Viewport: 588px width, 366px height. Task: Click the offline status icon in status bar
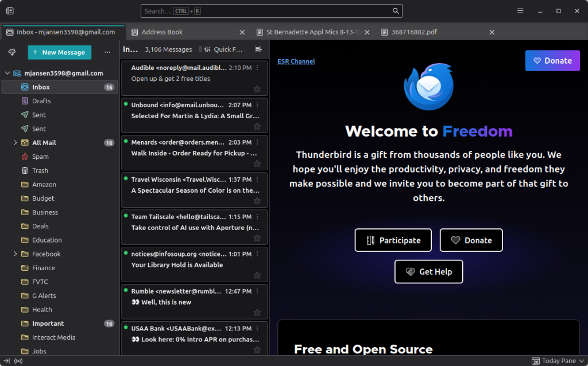click(6, 361)
